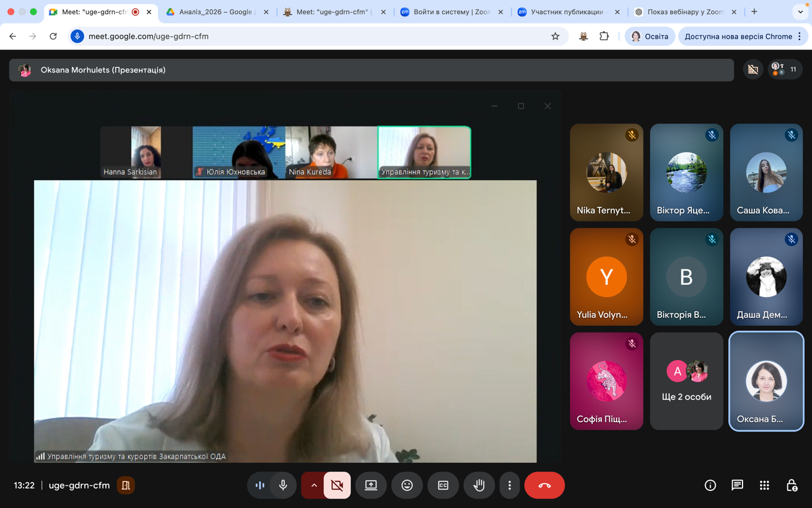Screen dimensions: 812x508
Task: Minimize the shared presentation window
Action: tap(494, 106)
